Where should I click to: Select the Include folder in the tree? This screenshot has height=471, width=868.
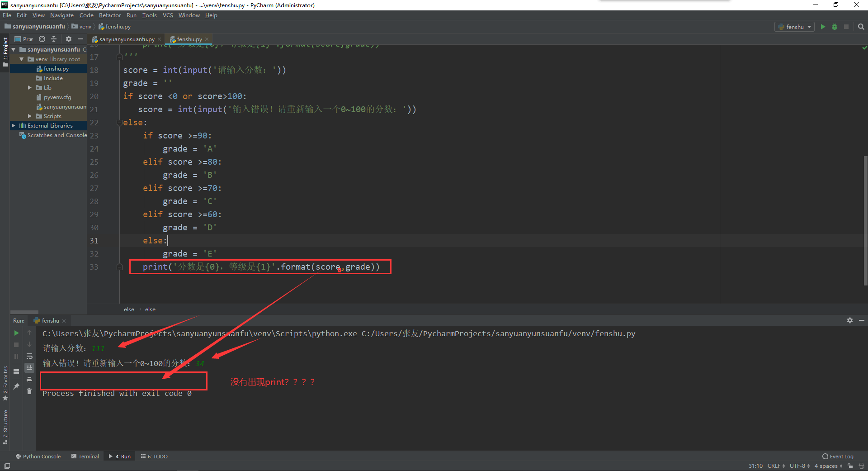click(x=53, y=78)
